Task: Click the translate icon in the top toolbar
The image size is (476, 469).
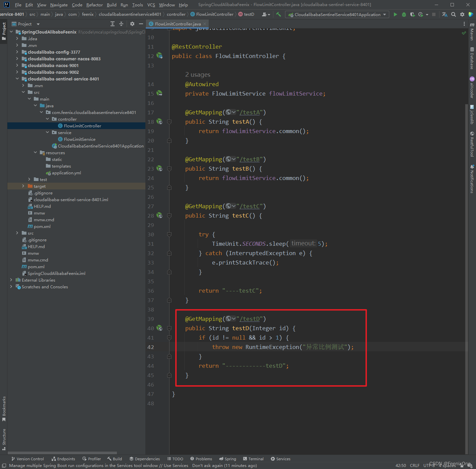Action: tap(445, 14)
